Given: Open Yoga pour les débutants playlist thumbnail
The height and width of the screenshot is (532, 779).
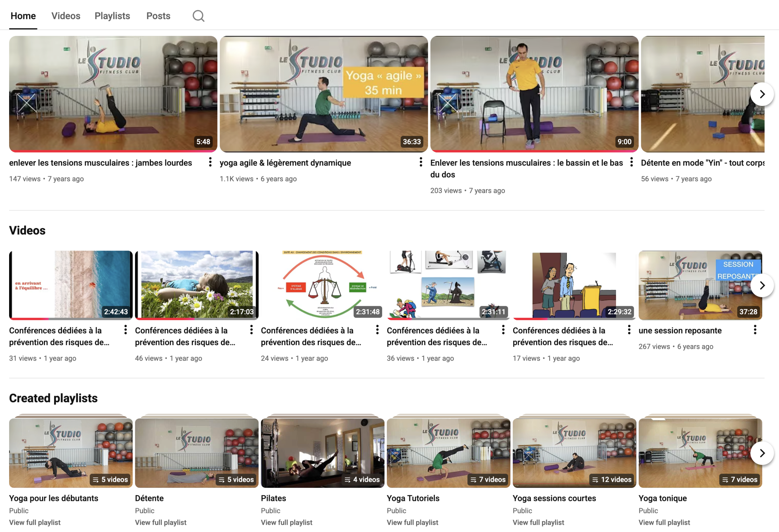Looking at the screenshot, I should [71, 453].
